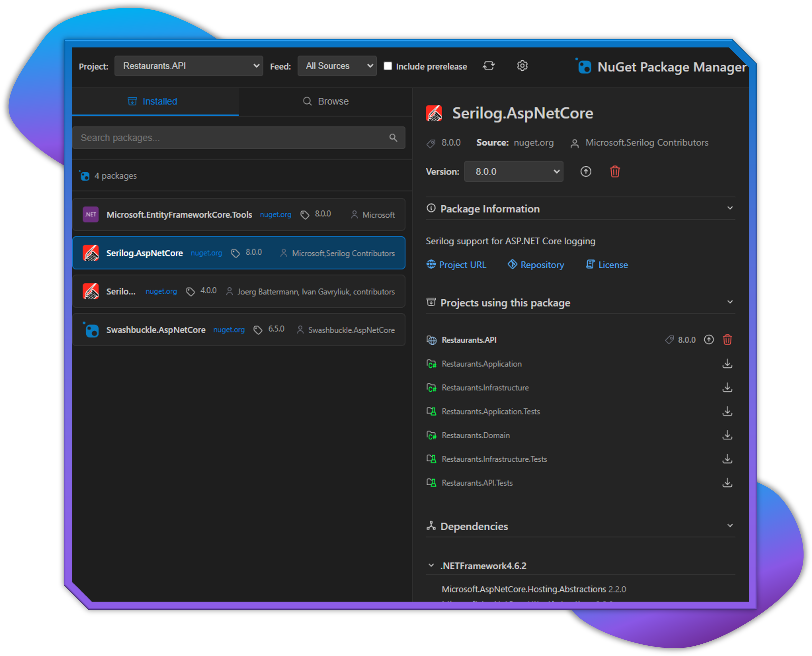Refresh the package list
Image resolution: width=812 pixels, height=656 pixels.
coord(489,66)
